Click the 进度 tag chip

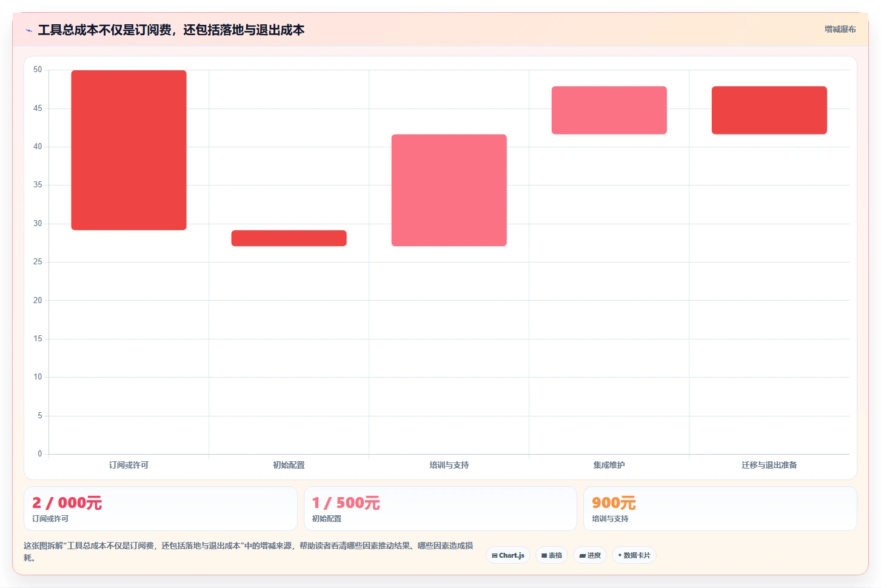590,555
